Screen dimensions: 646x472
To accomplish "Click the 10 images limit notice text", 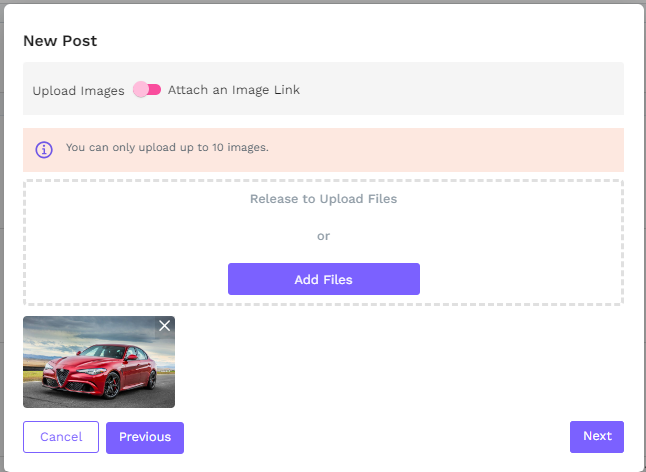I will [167, 148].
